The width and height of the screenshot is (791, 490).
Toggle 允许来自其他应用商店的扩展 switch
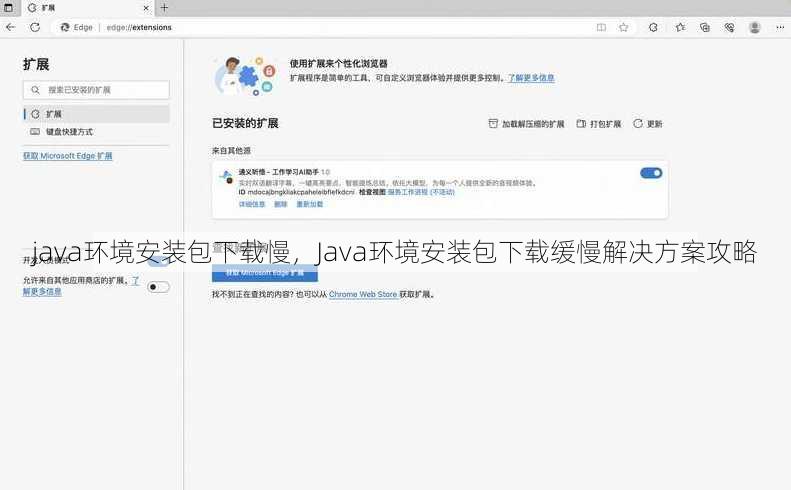click(158, 287)
